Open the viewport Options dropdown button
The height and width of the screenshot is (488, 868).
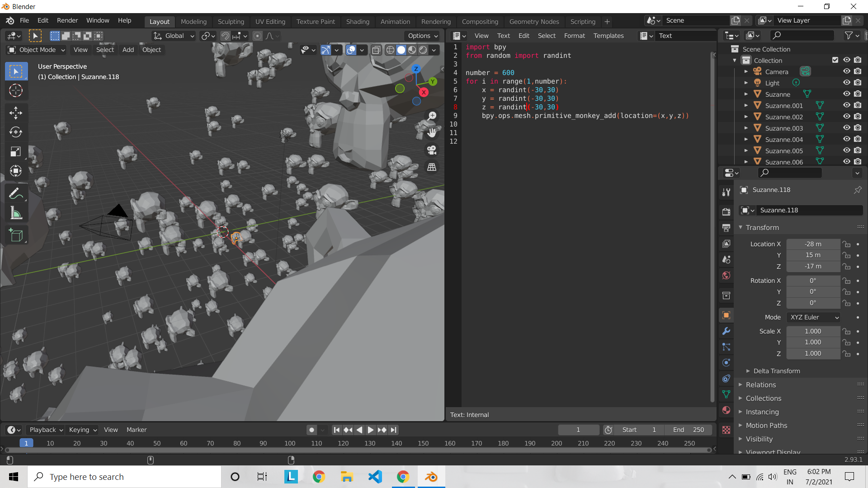coord(423,36)
